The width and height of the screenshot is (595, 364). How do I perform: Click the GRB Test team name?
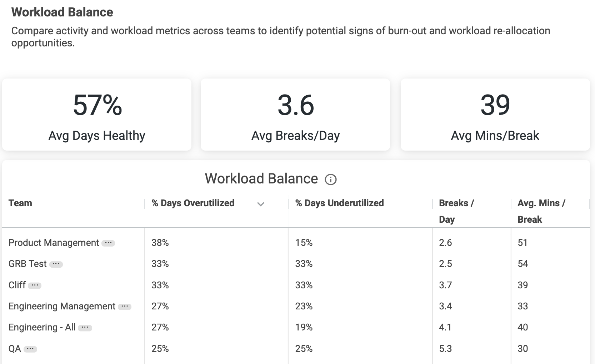tap(27, 264)
